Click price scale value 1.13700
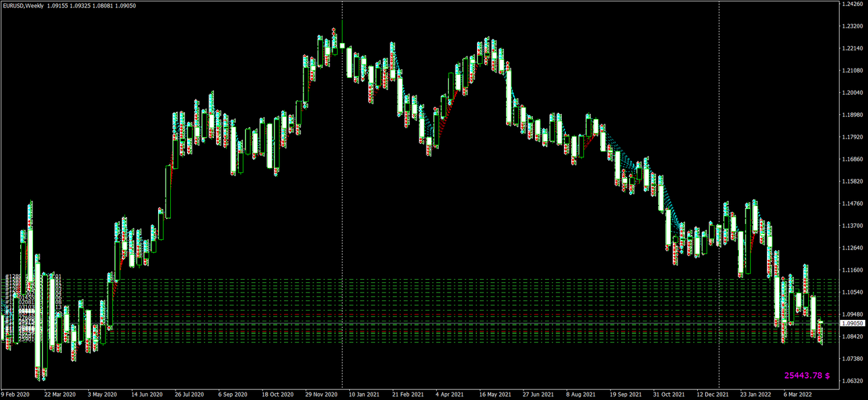The image size is (868, 400). coord(851,226)
